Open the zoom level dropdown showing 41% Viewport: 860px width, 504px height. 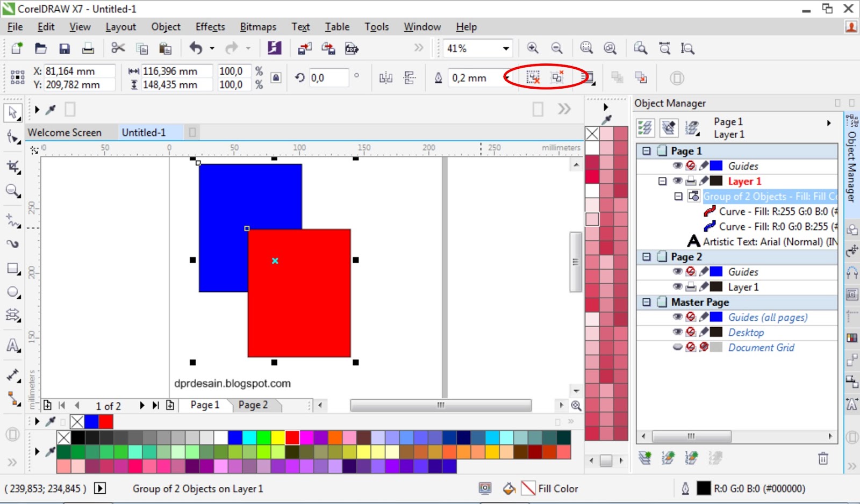click(x=505, y=48)
